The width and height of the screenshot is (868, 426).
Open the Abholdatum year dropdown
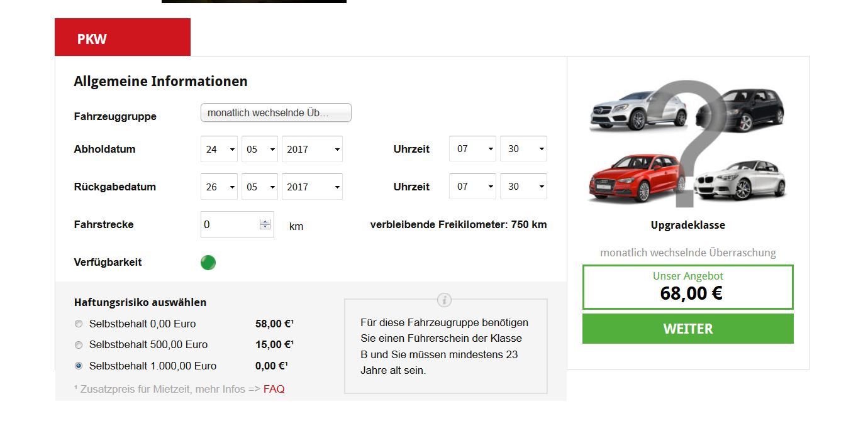(x=312, y=150)
